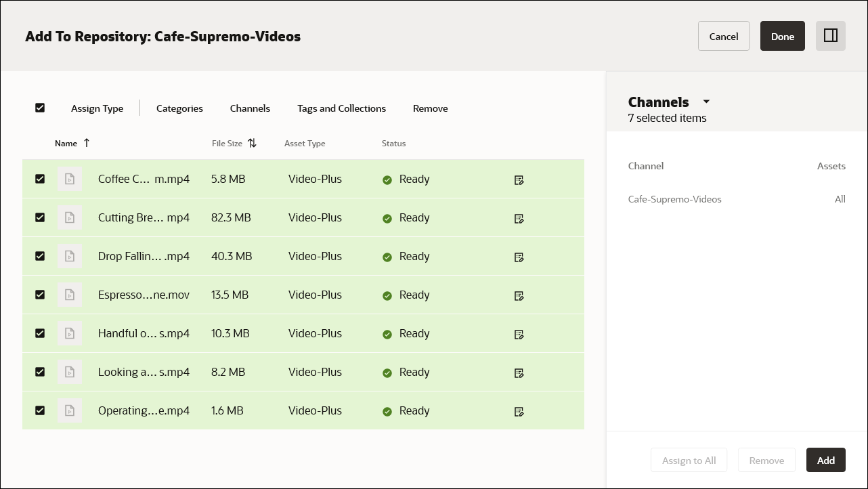Click Cancel to dismiss the dialog
The image size is (868, 489).
coord(724,36)
